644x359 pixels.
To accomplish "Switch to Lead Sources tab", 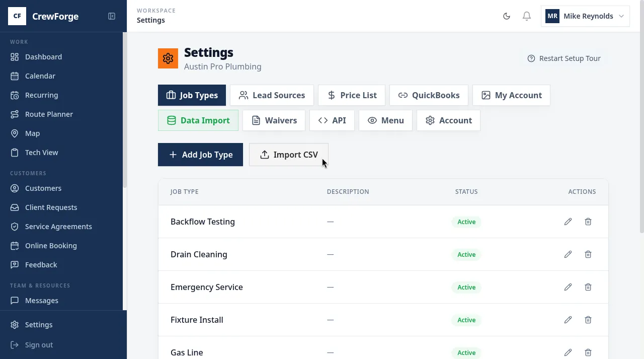I will pyautogui.click(x=272, y=95).
